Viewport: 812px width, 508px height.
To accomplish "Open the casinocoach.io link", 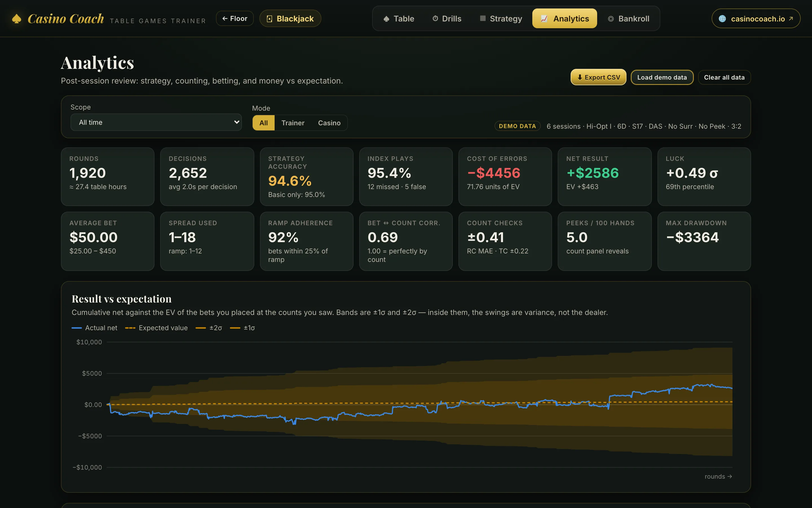I will point(756,19).
